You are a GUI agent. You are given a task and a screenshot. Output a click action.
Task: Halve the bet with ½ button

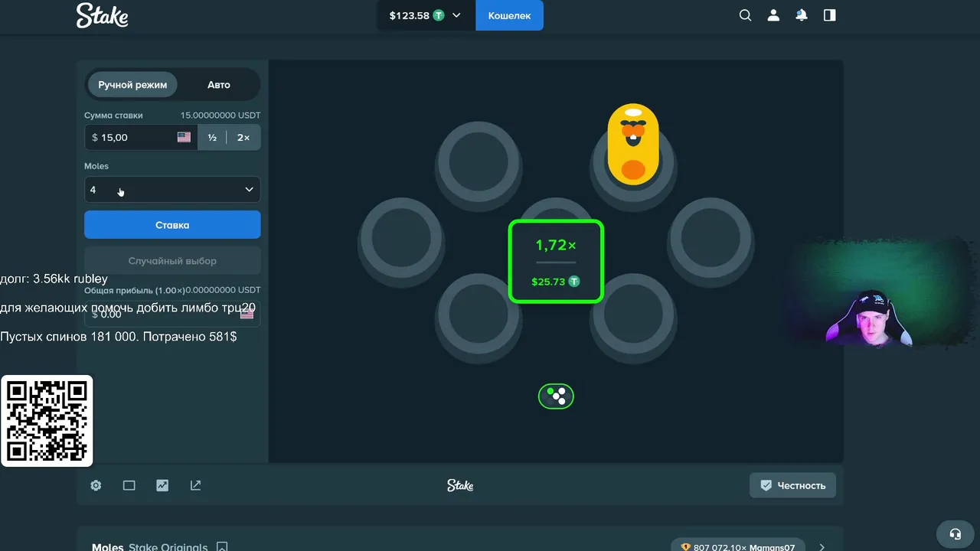coord(212,138)
